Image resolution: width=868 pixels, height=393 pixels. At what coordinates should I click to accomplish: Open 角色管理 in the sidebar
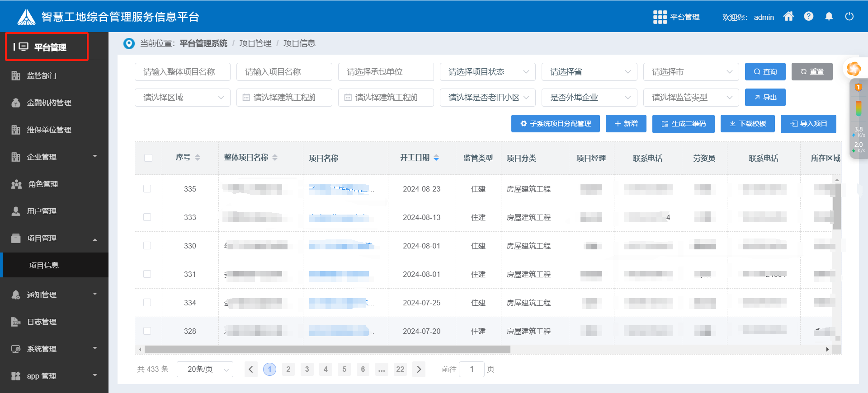coord(43,184)
